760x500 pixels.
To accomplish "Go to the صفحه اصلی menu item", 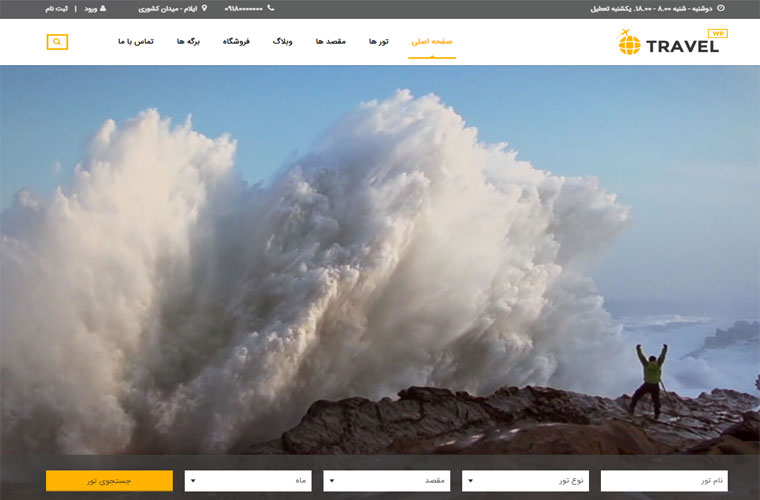I will coord(432,42).
